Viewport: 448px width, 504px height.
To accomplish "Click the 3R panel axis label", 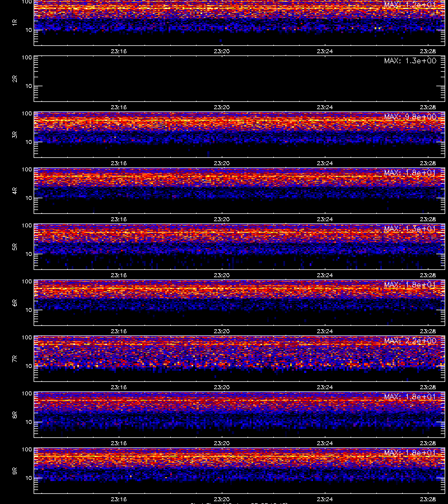I will coord(15,134).
